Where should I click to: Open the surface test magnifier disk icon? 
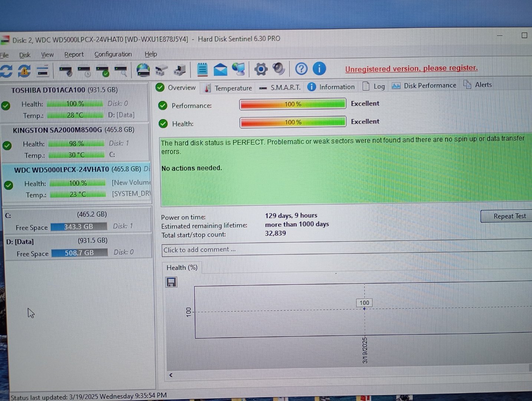click(121, 71)
